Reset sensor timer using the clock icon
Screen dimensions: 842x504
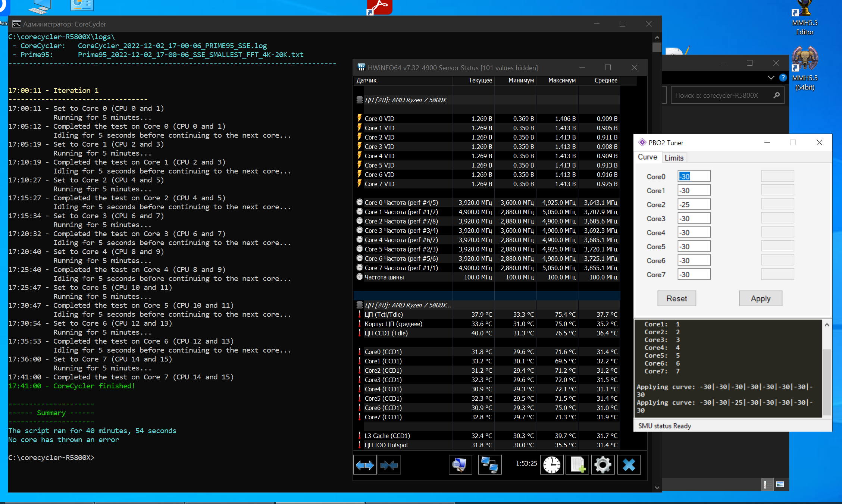pos(551,465)
